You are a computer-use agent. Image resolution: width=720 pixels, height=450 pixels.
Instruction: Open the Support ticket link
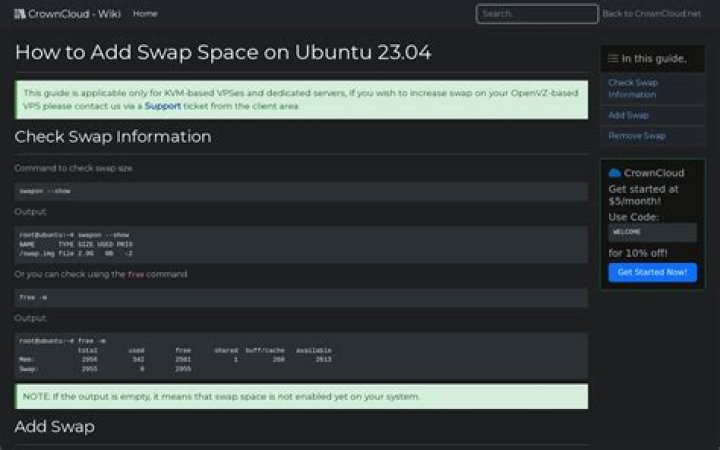point(163,106)
